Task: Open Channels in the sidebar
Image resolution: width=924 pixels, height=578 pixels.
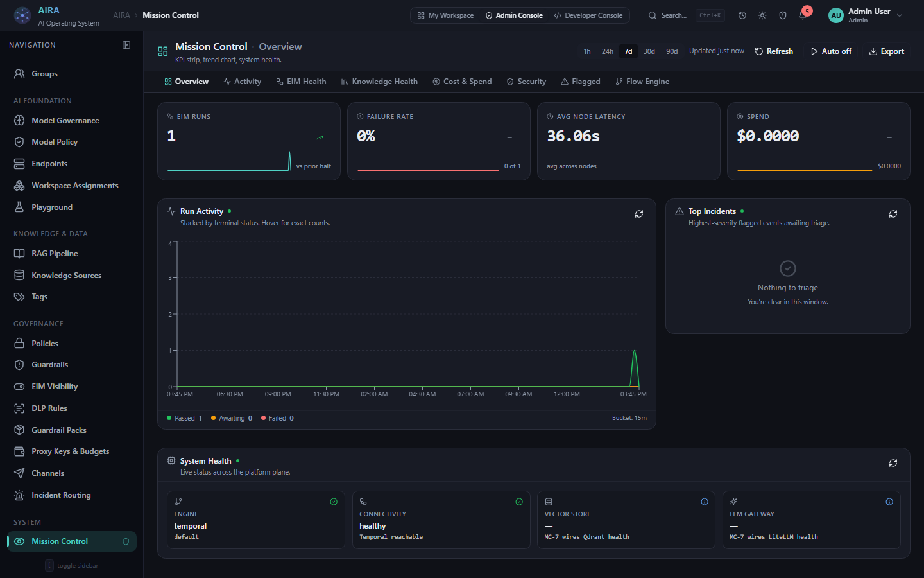Action: click(72, 473)
